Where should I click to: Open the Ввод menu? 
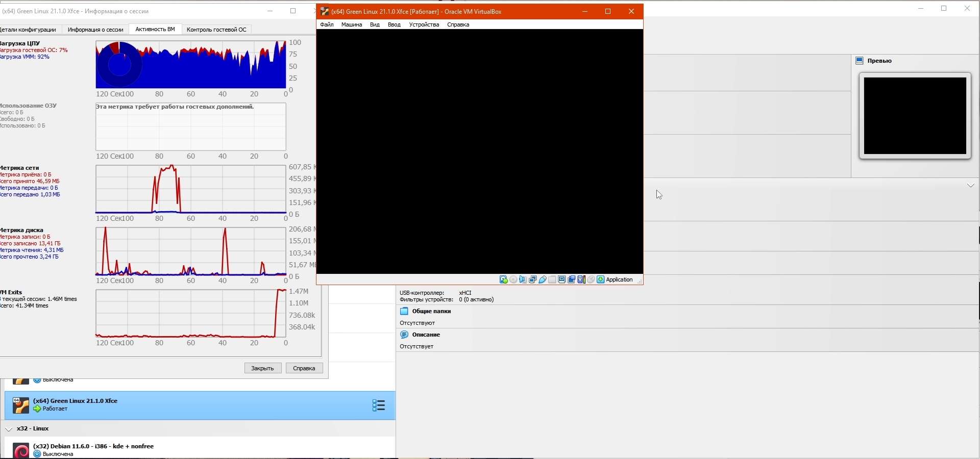coord(394,24)
